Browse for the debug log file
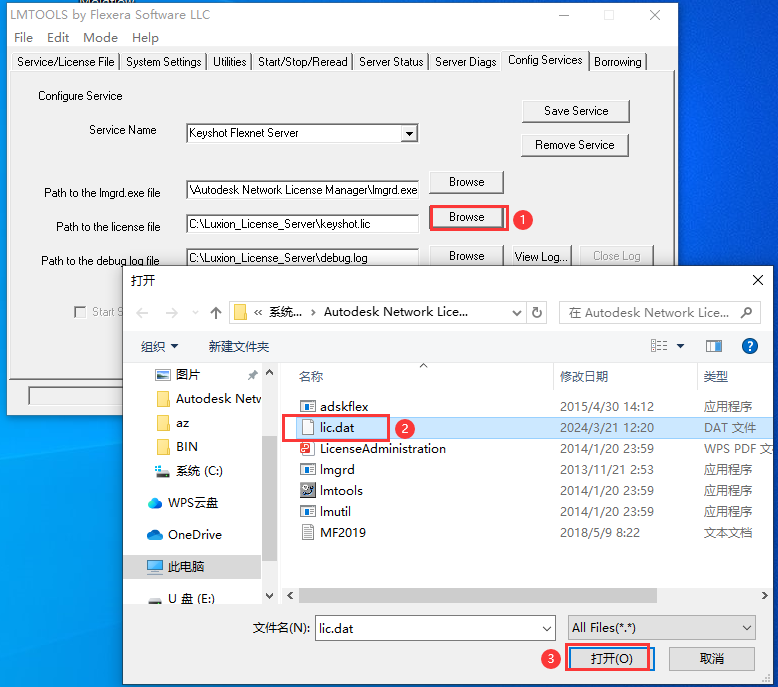Screen dimensions: 778x687 466,255
